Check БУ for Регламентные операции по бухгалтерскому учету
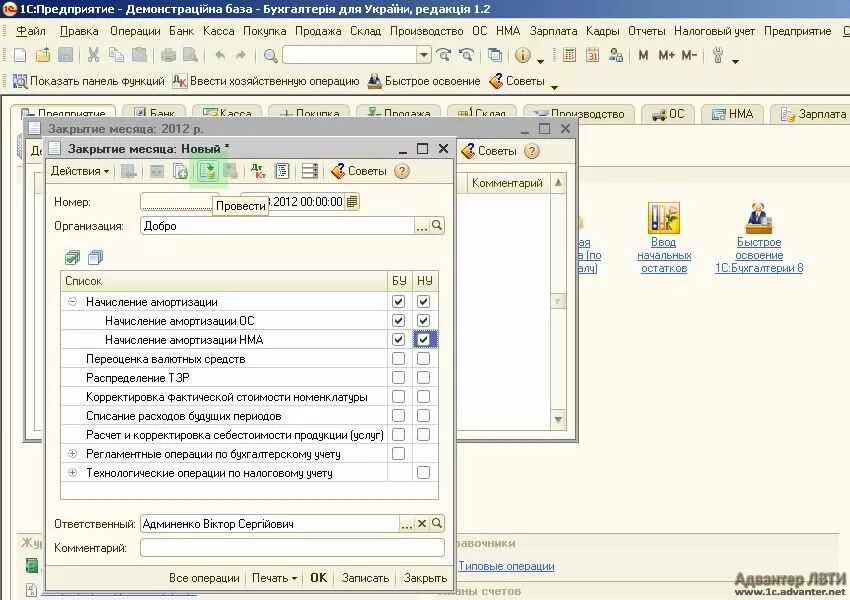This screenshot has height=600, width=850. (x=398, y=453)
